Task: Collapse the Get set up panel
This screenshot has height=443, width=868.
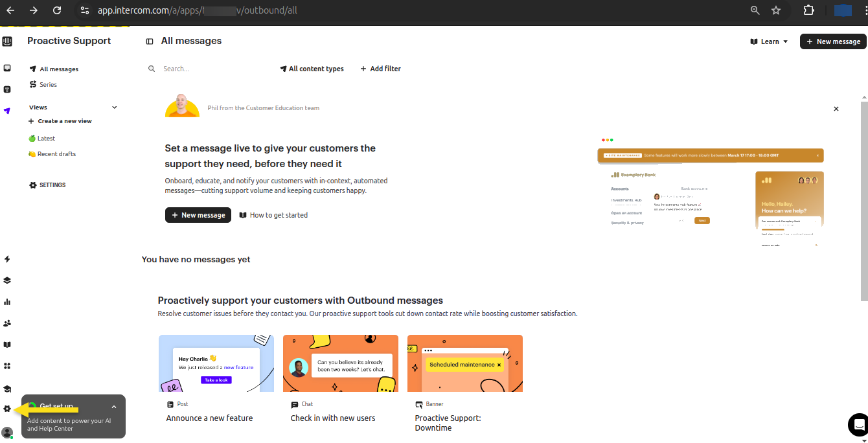Action: (x=114, y=407)
